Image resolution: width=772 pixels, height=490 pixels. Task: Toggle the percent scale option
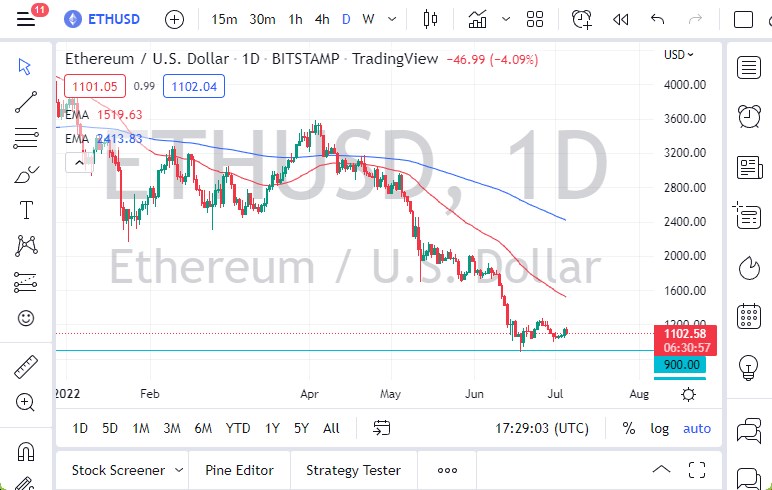[x=628, y=428]
